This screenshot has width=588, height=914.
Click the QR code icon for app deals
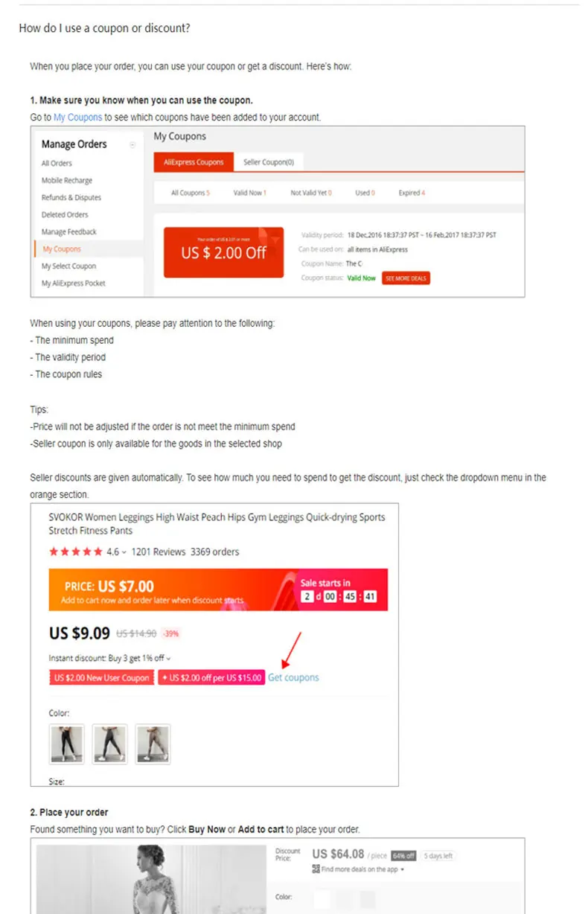316,869
